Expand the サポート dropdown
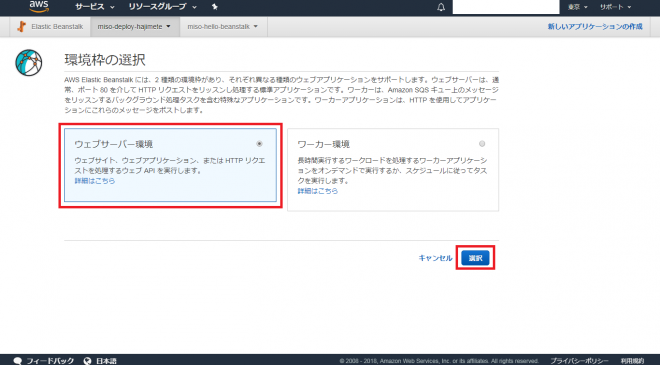The height and width of the screenshot is (365, 660). 615,7
